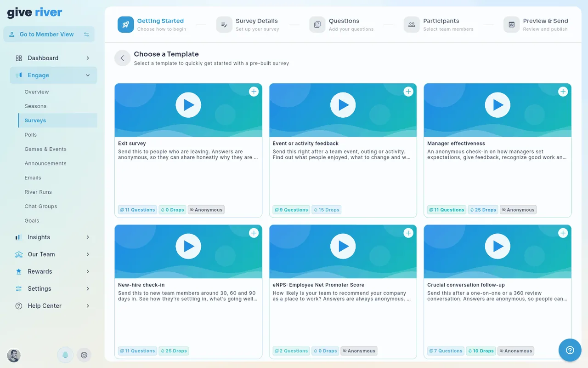Click the swap arrows on Member View button
Viewport: 588px width, 368px height.
click(x=86, y=34)
